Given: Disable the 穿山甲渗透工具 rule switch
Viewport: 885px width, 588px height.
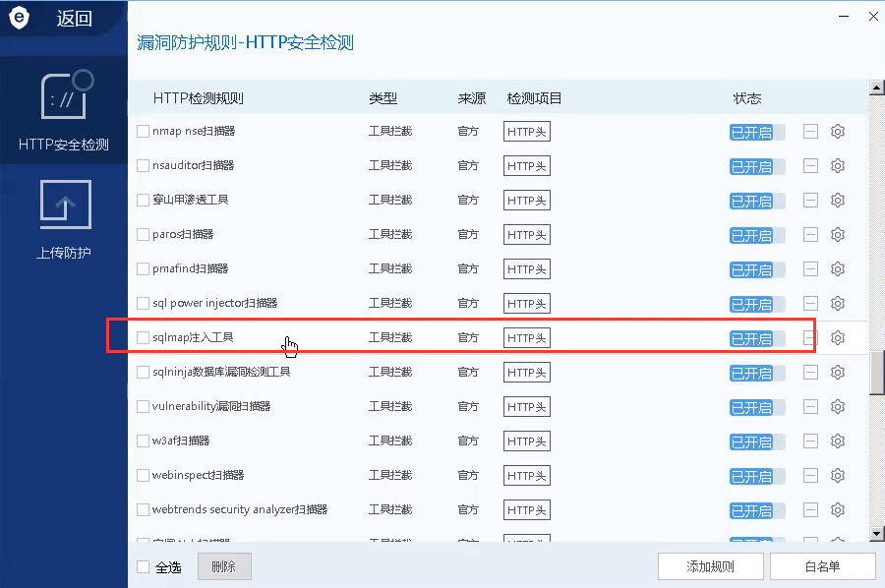Looking at the screenshot, I should pos(757,201).
